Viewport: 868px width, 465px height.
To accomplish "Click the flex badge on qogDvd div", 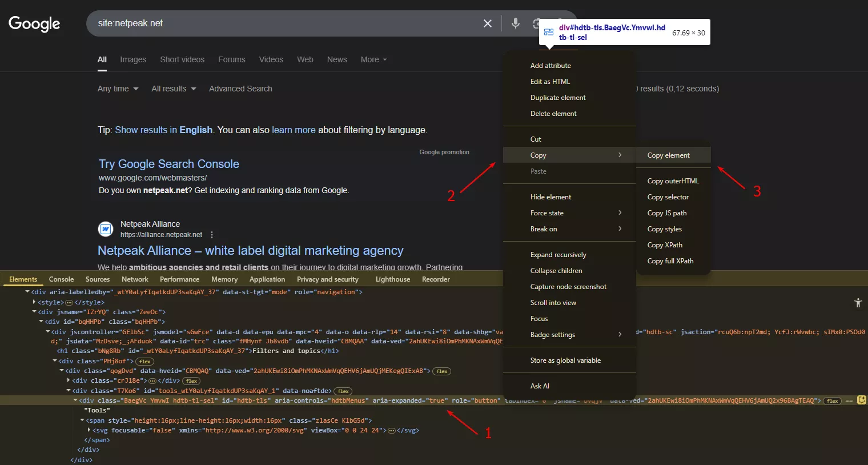I will coord(441,371).
